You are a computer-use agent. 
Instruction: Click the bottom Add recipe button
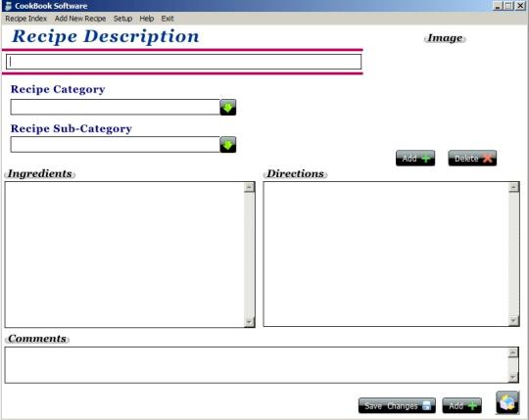pyautogui.click(x=461, y=405)
